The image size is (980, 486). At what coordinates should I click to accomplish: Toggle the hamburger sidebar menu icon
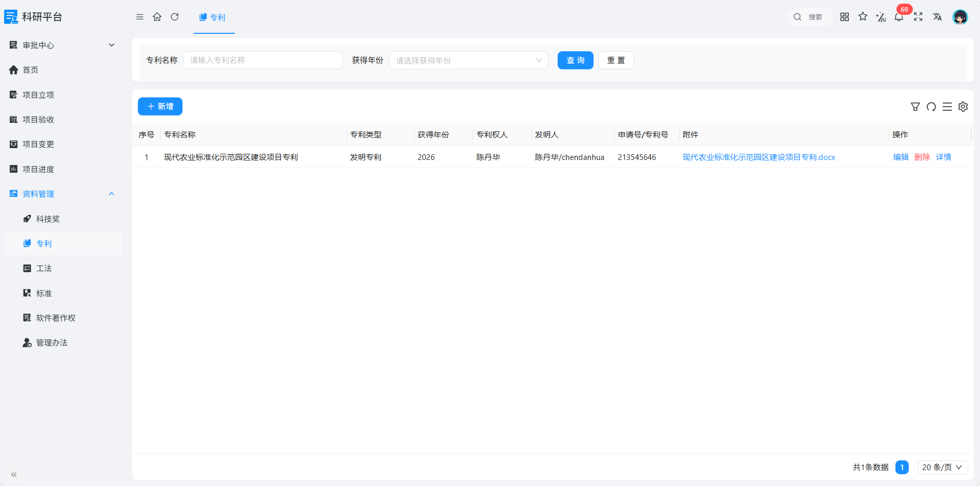139,17
